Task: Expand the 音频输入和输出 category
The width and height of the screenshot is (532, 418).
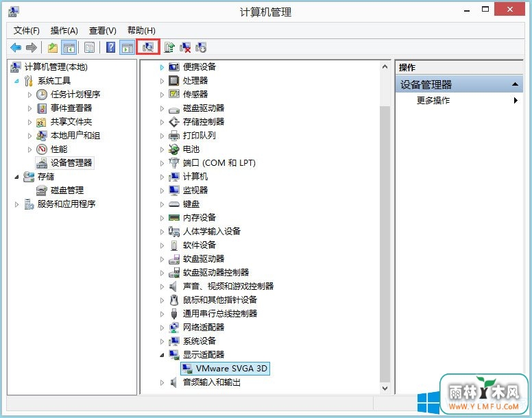Action: coord(162,383)
